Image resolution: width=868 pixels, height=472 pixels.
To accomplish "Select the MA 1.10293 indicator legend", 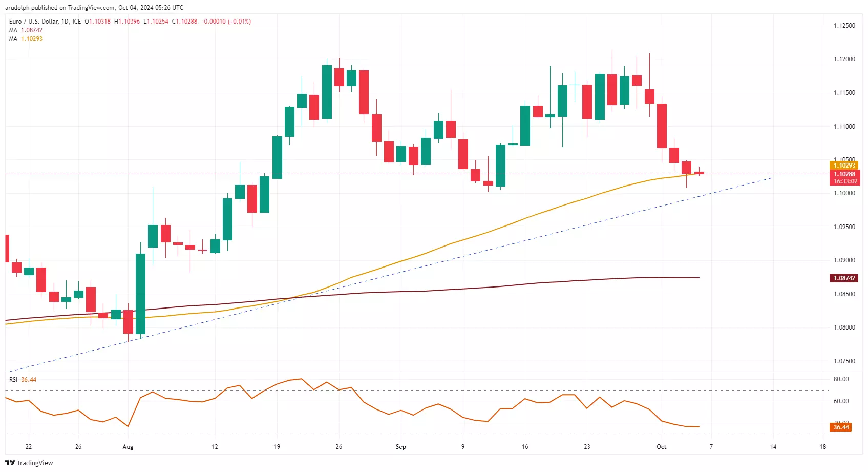I will click(x=26, y=39).
